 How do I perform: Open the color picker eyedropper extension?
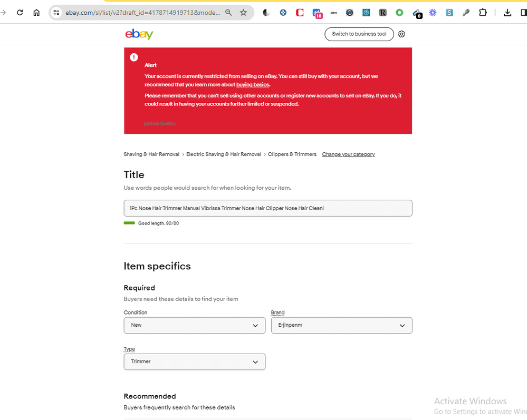tap(466, 13)
